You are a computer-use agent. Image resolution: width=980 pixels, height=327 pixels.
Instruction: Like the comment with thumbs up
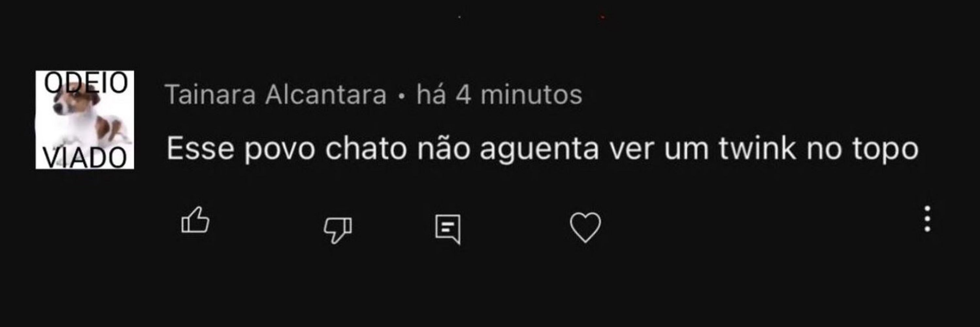point(196,220)
